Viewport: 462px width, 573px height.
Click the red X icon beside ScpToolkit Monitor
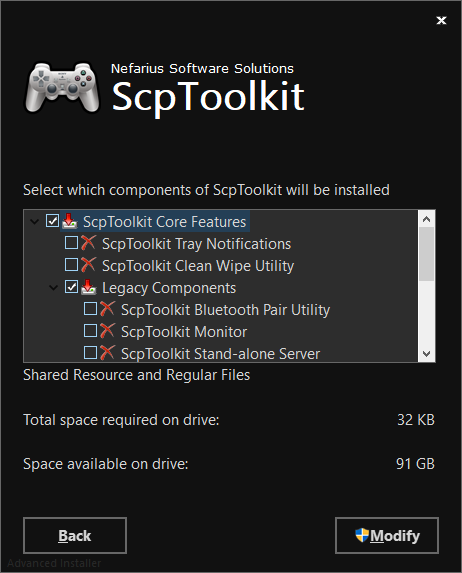click(107, 331)
